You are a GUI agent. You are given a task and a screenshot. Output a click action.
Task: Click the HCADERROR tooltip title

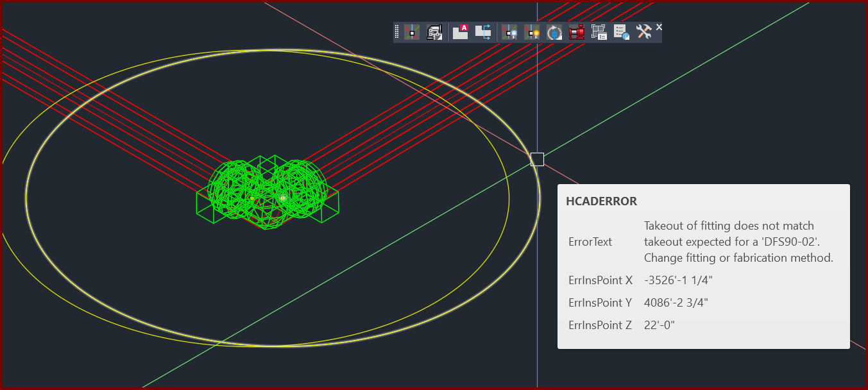601,201
